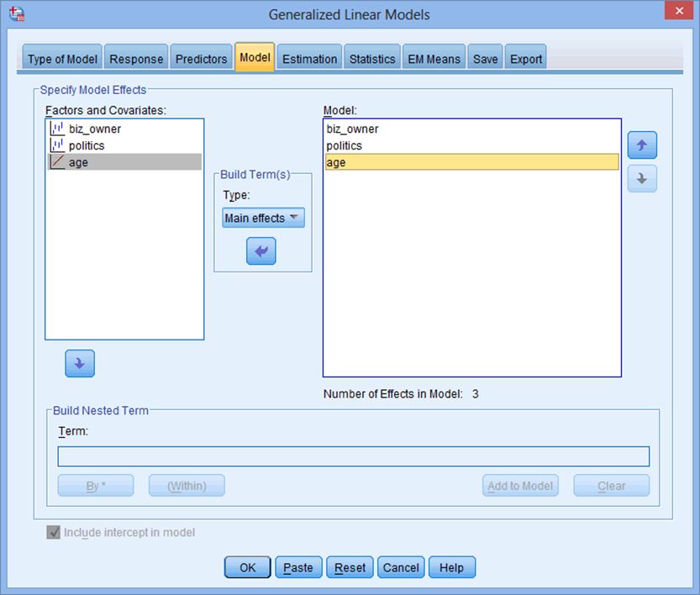Click the ordinal icon beside biz_owner

pyautogui.click(x=56, y=129)
